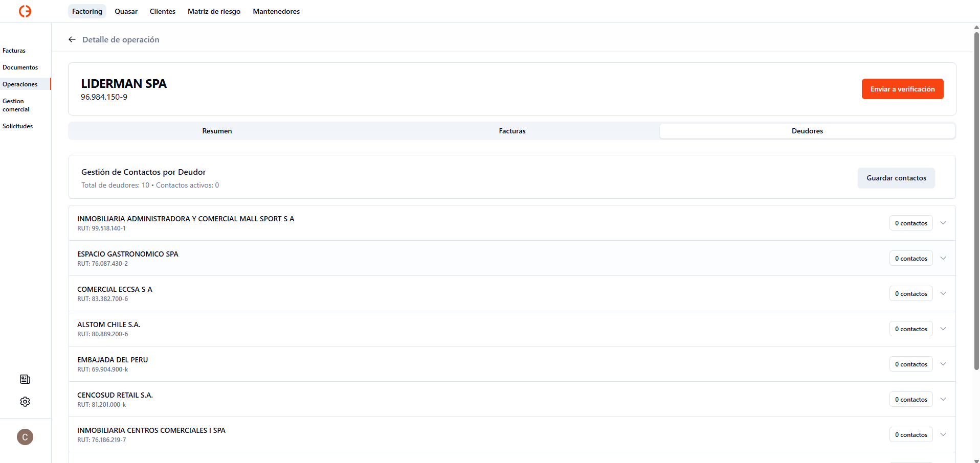The height and width of the screenshot is (463, 980).
Task: Switch to the Facturas tab
Action: [512, 131]
